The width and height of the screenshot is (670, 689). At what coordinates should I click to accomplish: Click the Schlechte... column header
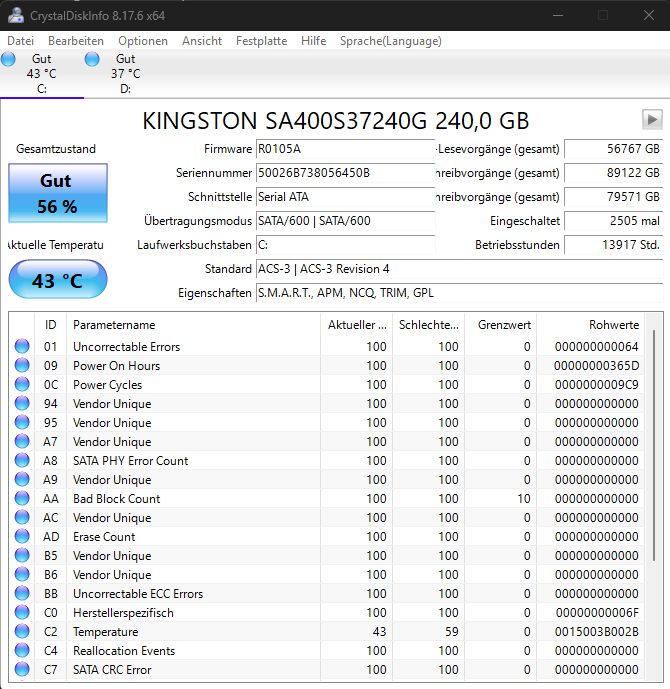point(428,325)
